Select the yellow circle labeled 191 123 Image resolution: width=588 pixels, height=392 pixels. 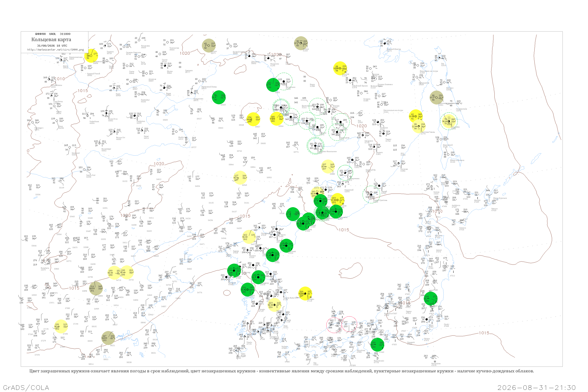(61, 327)
